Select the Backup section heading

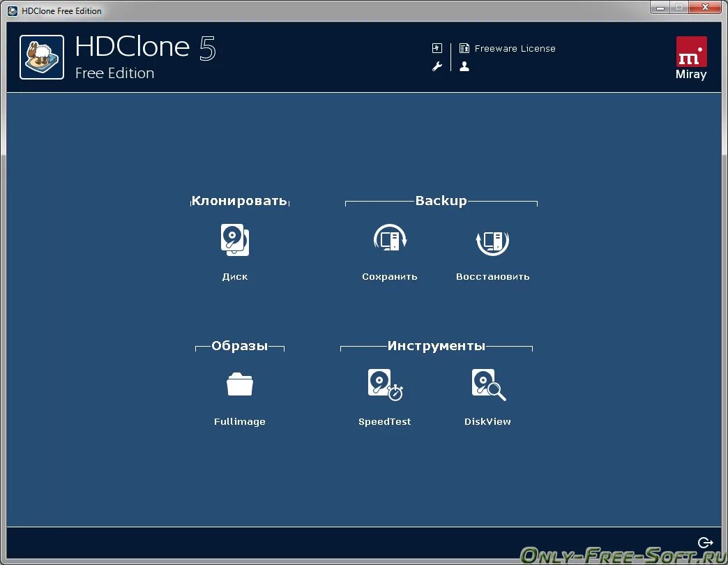[441, 201]
